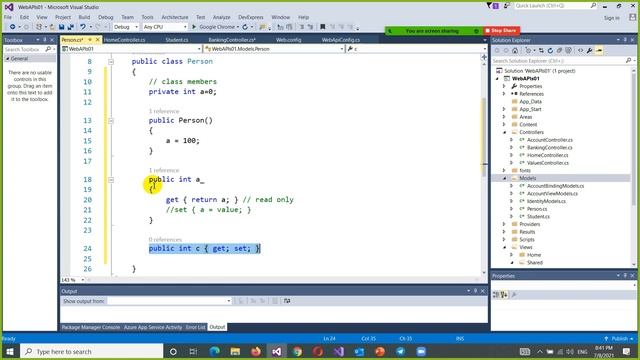Open Zoom from the Windows taskbar
Viewport: 640px width, 360px height.
point(421,351)
